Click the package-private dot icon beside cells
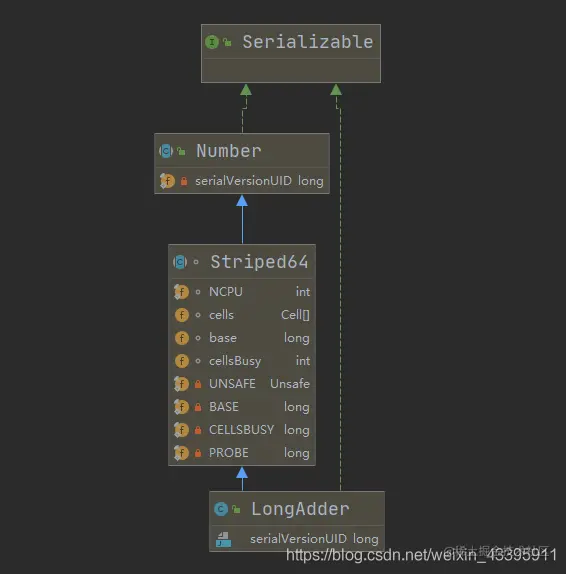The width and height of the screenshot is (566, 574). [x=198, y=315]
